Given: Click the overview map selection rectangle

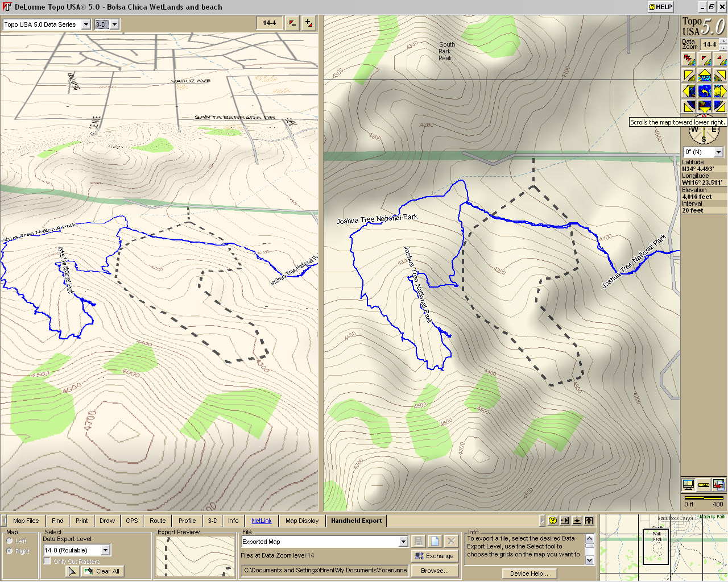Looking at the screenshot, I should 656,546.
